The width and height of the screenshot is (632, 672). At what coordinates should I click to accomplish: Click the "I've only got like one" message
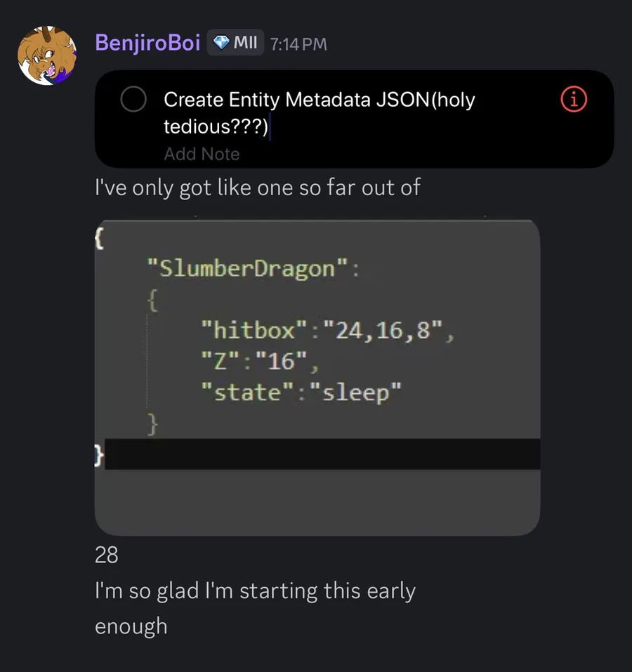(257, 187)
